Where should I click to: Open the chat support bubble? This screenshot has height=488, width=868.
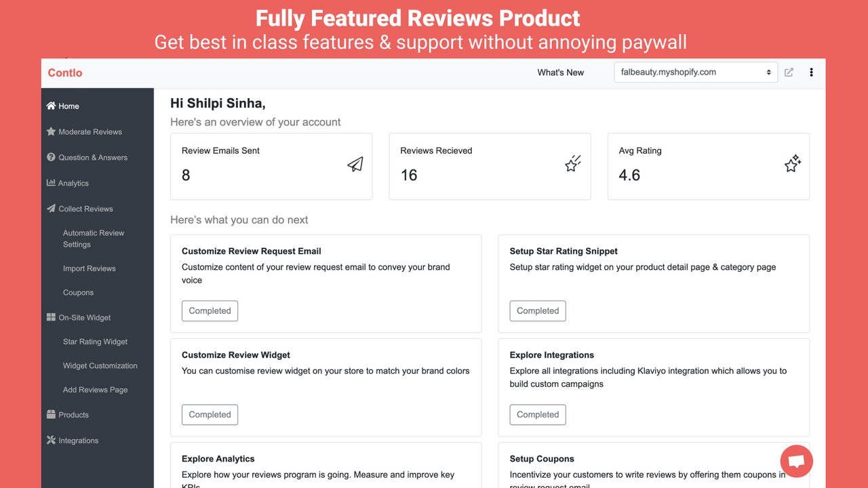click(796, 461)
